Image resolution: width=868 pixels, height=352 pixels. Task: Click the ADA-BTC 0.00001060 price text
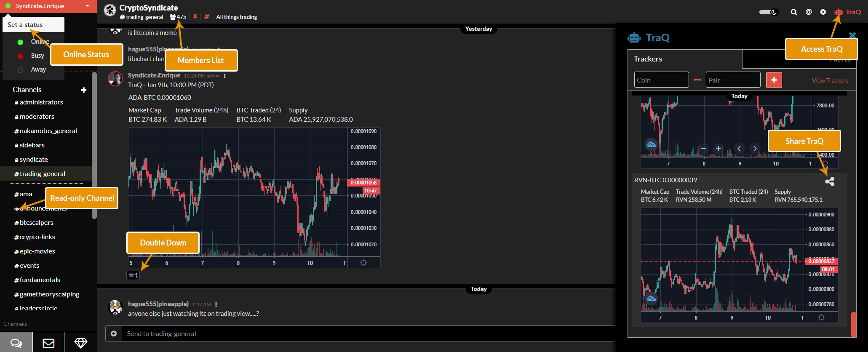pyautogui.click(x=160, y=97)
